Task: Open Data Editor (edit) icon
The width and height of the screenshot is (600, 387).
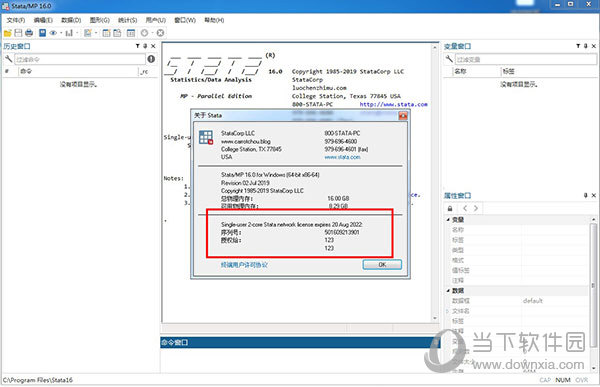Action: (106, 33)
